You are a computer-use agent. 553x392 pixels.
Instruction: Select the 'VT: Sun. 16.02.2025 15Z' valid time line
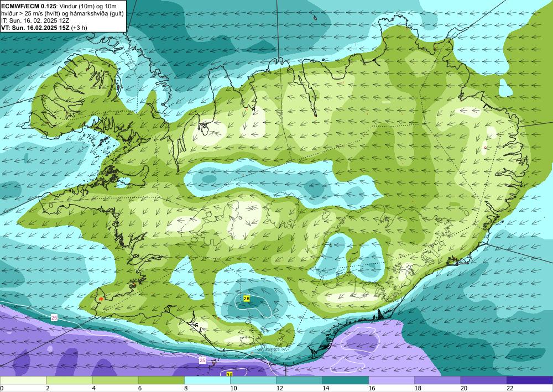[35, 28]
